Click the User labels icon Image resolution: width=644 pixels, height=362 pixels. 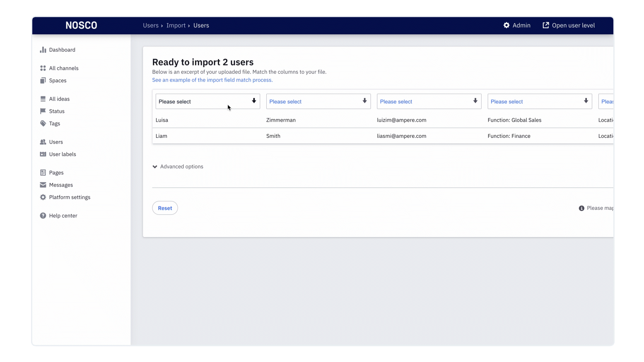click(43, 154)
